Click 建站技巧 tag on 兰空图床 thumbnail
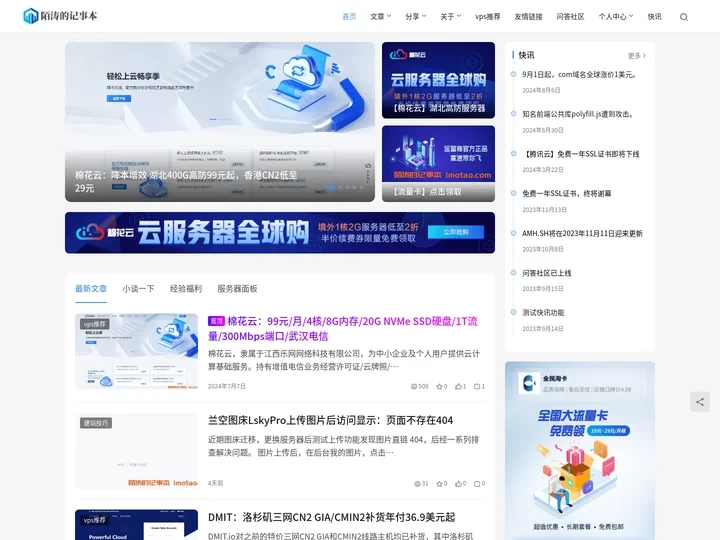This screenshot has width=720, height=540. (x=96, y=423)
